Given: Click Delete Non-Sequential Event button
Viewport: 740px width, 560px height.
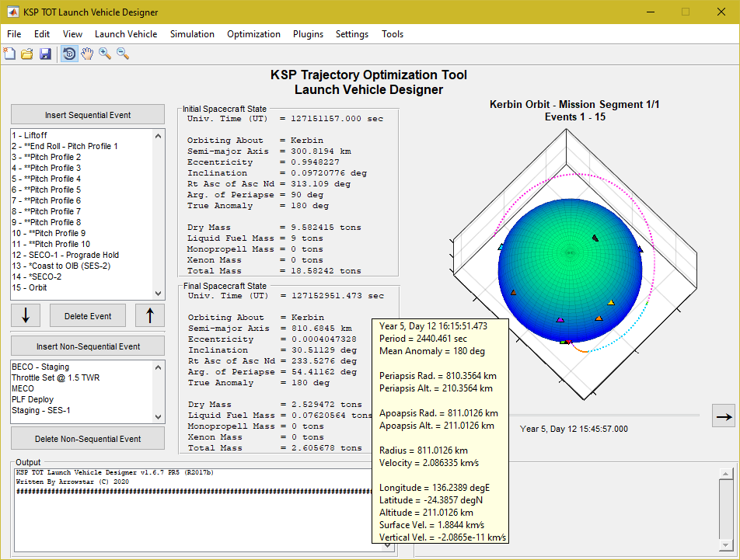Looking at the screenshot, I should (x=88, y=438).
